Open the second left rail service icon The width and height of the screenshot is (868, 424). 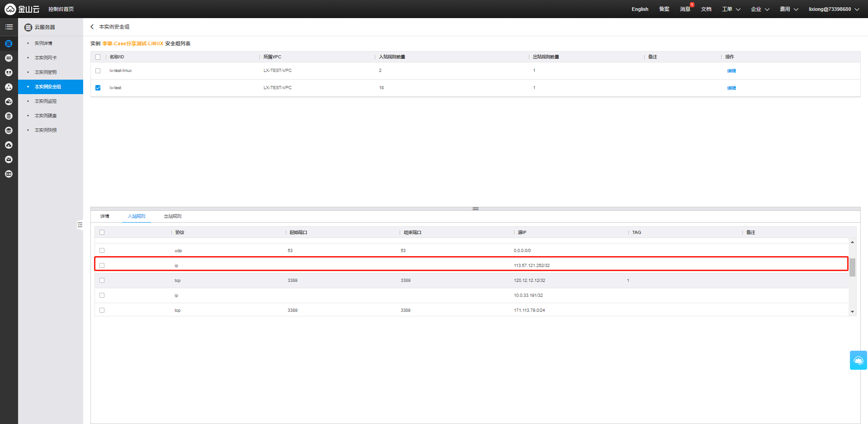(x=9, y=58)
